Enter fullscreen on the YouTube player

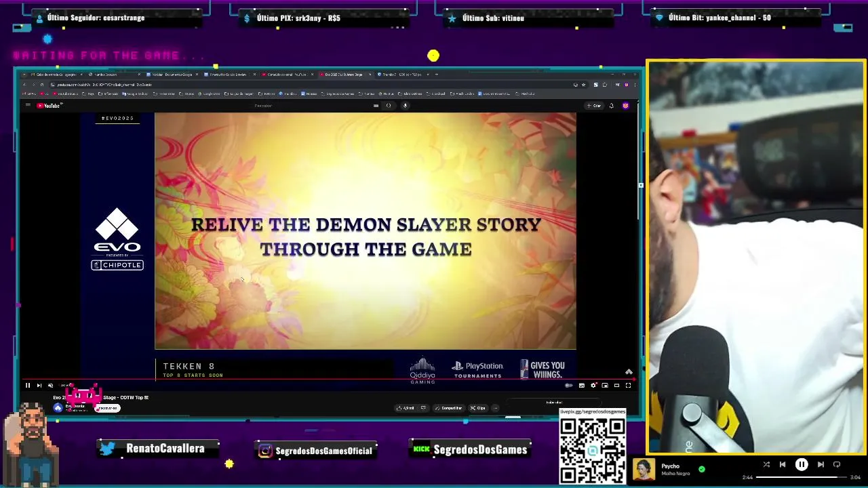(628, 386)
